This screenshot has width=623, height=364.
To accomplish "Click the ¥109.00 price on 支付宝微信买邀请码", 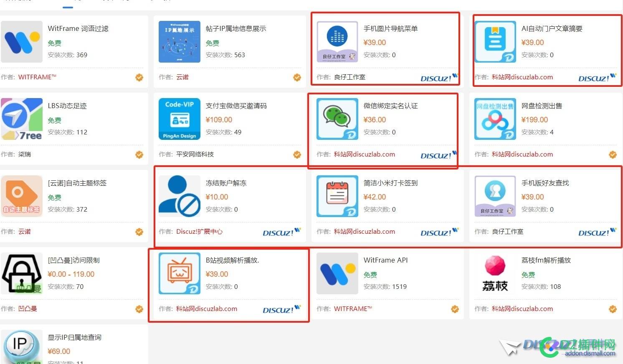I will click(x=219, y=120).
